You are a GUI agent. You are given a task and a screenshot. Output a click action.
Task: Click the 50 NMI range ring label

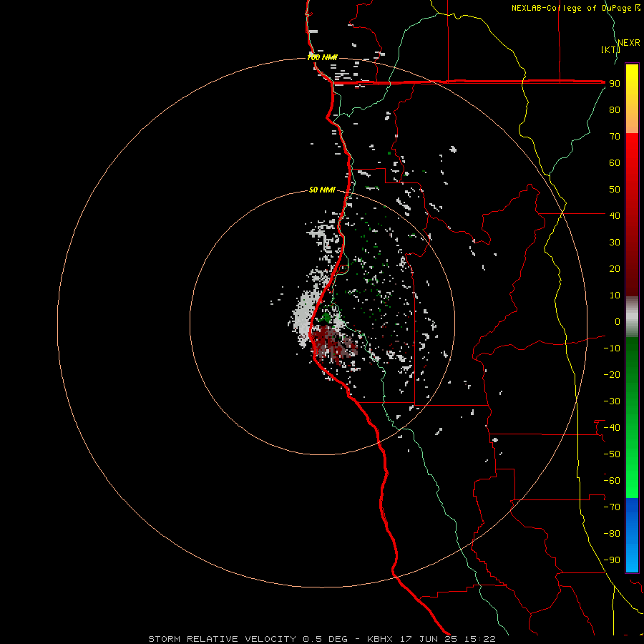[x=322, y=190]
